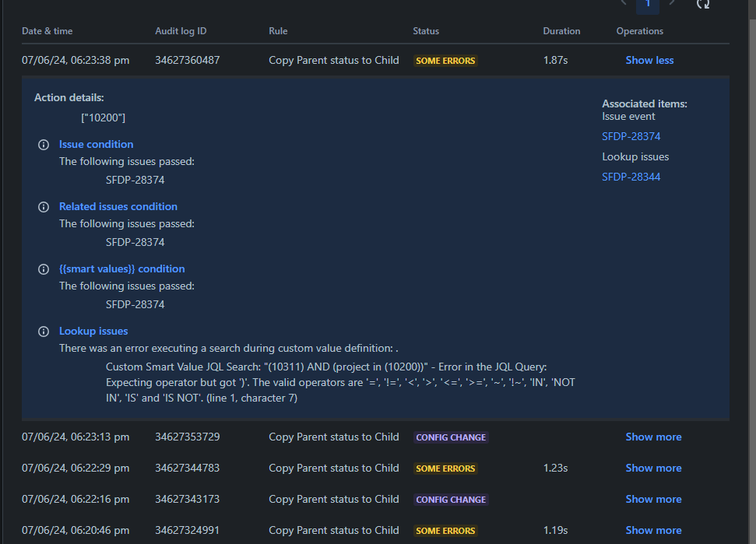Viewport: 756px width, 544px height.
Task: Click timestamp 07/06/24, 06:20:46 pm
Action: (76, 530)
